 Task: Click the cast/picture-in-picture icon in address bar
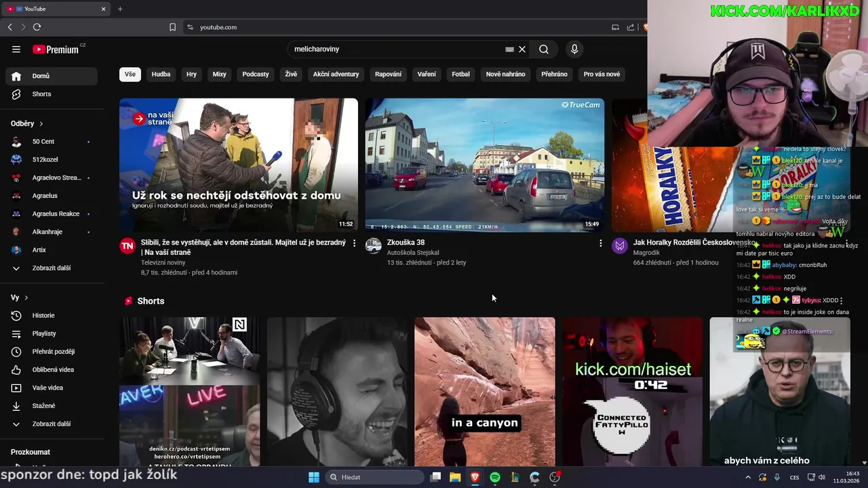click(x=615, y=27)
